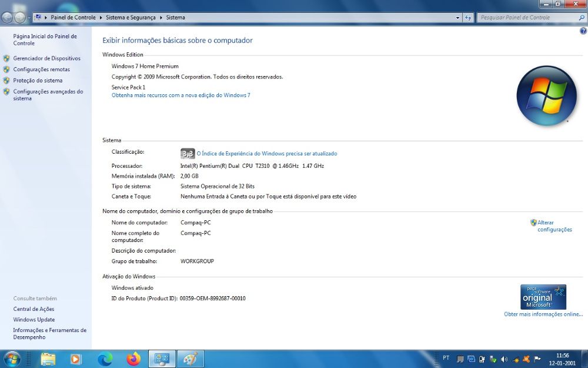Expand arrow after Sistema e Segurança breadcrumb
The height and width of the screenshot is (368, 588).
[161, 18]
